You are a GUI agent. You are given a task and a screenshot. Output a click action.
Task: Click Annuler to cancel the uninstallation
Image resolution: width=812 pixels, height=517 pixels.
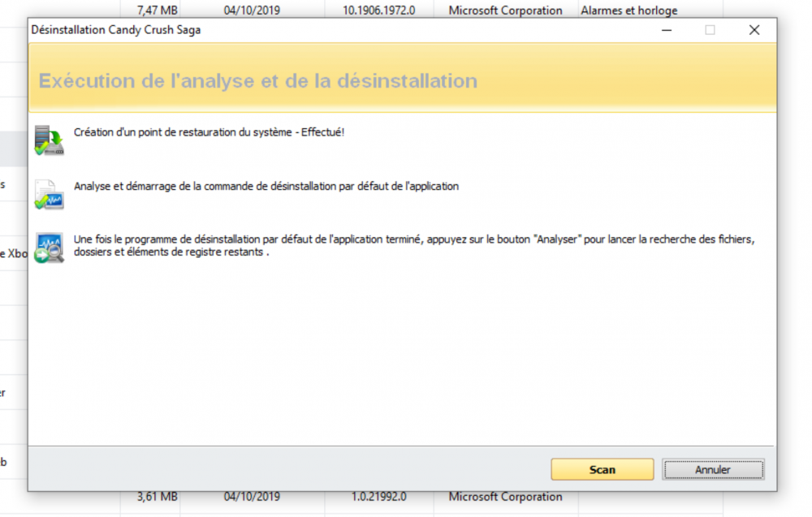coord(713,469)
